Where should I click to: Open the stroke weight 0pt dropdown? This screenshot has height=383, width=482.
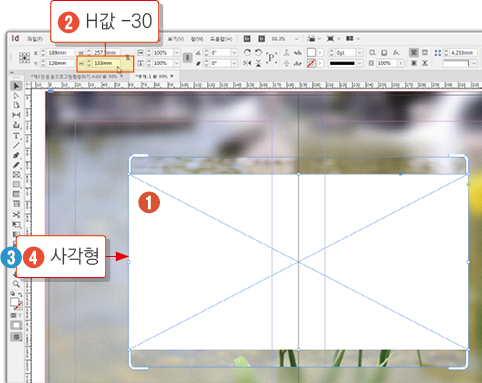(359, 53)
